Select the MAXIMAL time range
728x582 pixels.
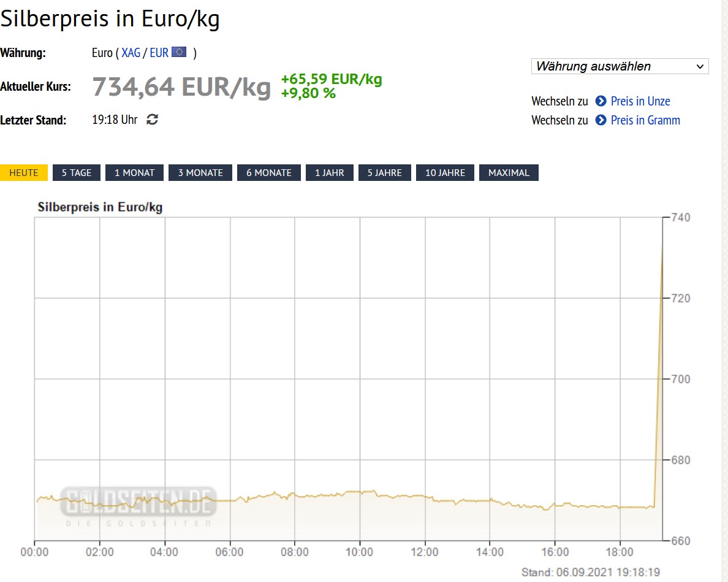point(509,172)
